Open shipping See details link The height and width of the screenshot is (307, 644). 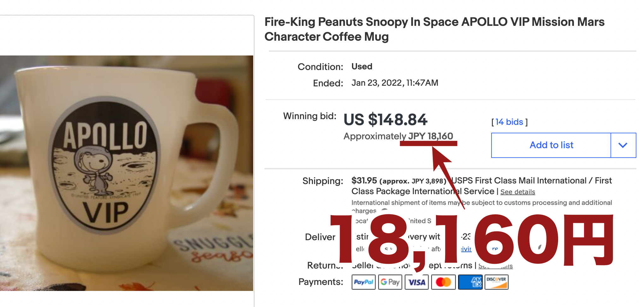click(517, 192)
